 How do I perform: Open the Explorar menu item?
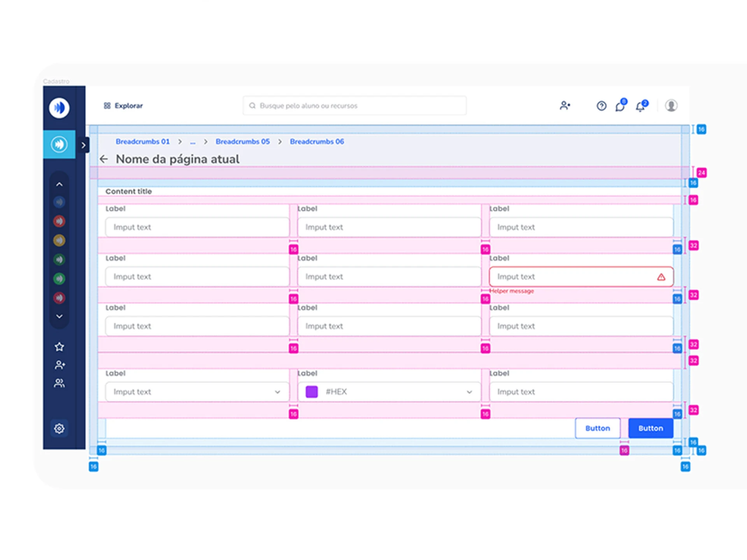coord(123,106)
